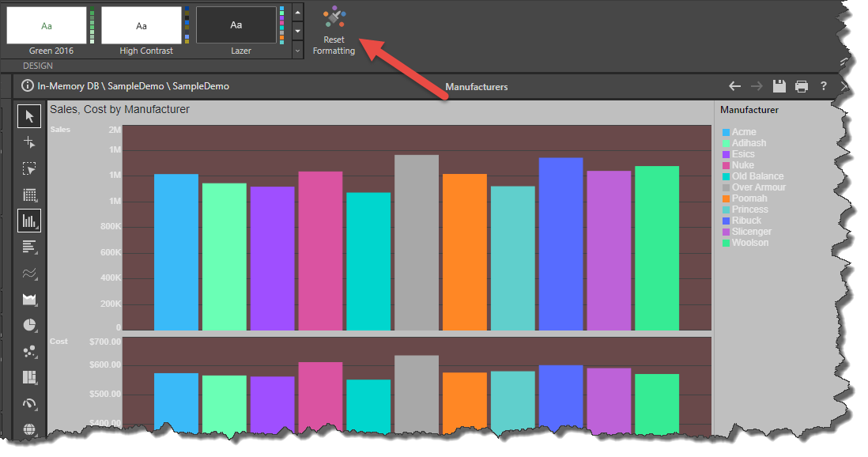Select the gray Over Armour Sales bar
Screen dimensions: 868x457
click(x=417, y=241)
